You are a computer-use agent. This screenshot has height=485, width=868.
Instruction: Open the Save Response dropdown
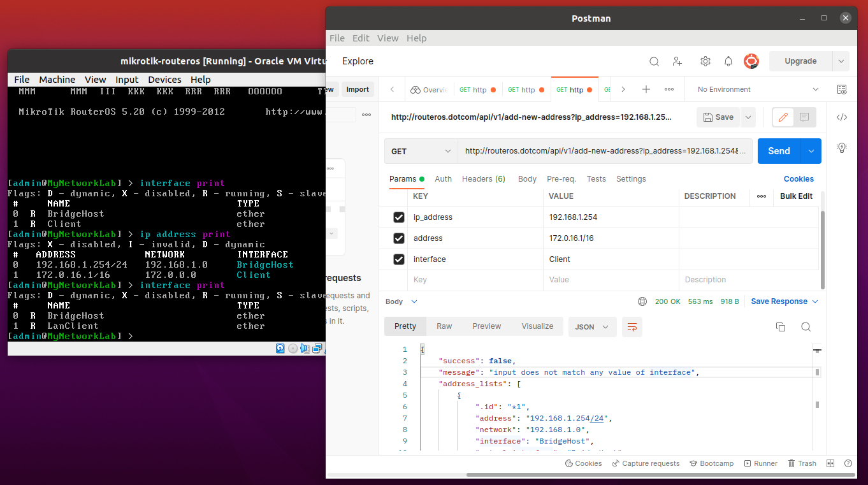pyautogui.click(x=785, y=301)
